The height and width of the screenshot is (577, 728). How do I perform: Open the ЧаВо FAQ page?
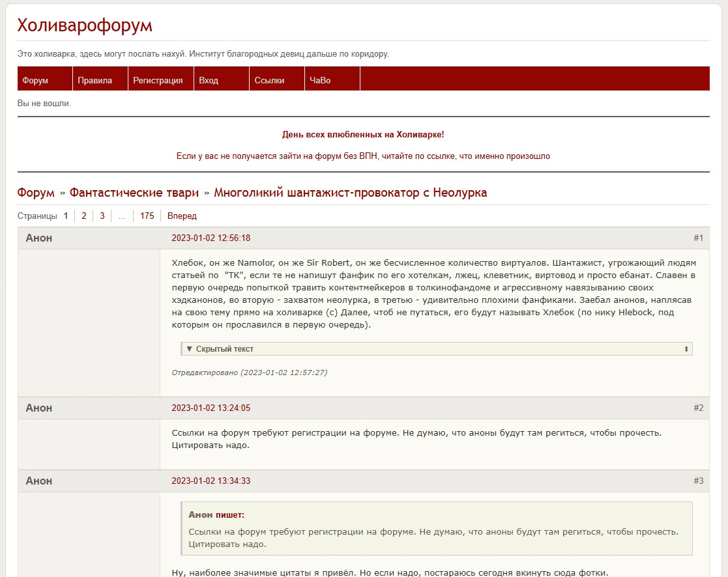click(x=320, y=81)
